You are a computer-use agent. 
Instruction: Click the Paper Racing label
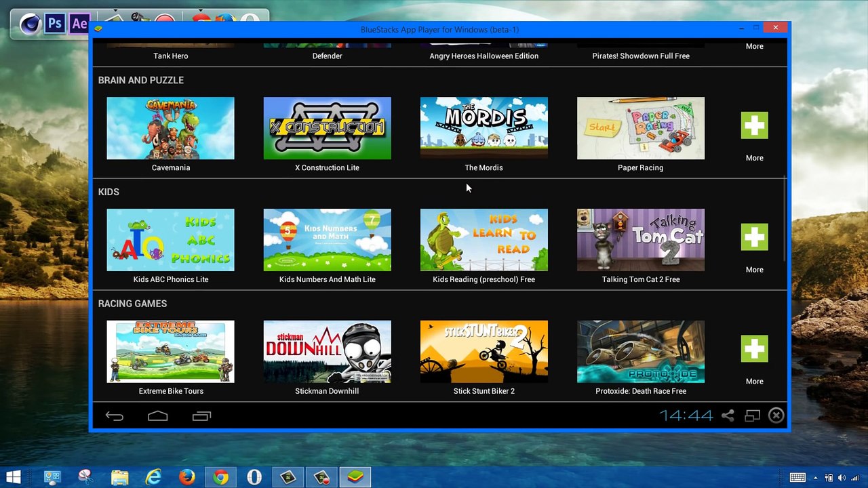(641, 167)
